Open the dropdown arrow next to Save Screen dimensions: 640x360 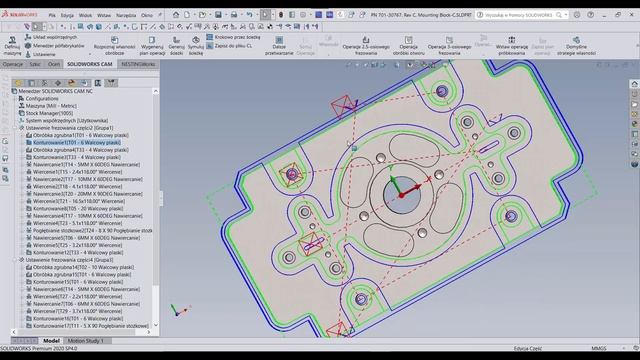pyautogui.click(x=225, y=15)
